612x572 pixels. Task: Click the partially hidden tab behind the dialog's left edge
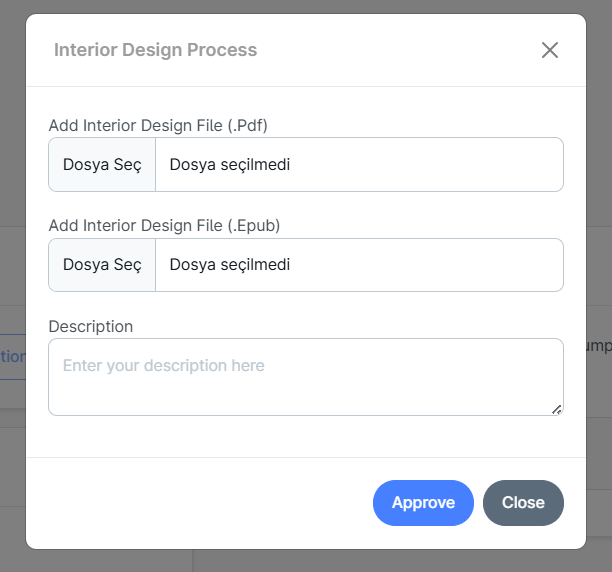coord(12,356)
